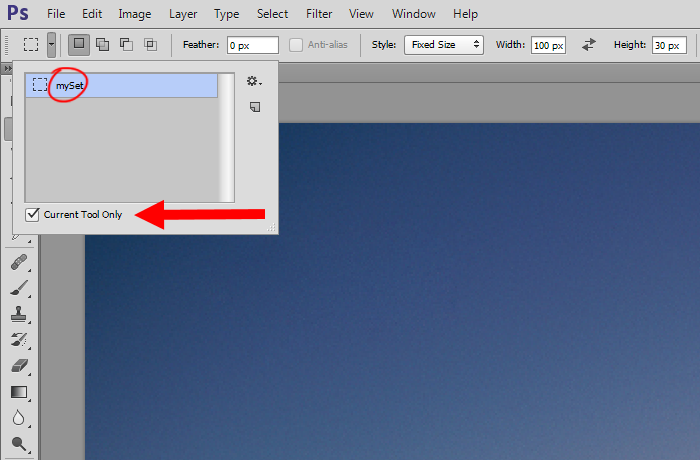
Task: Select the Brush tool
Action: pos(19,288)
